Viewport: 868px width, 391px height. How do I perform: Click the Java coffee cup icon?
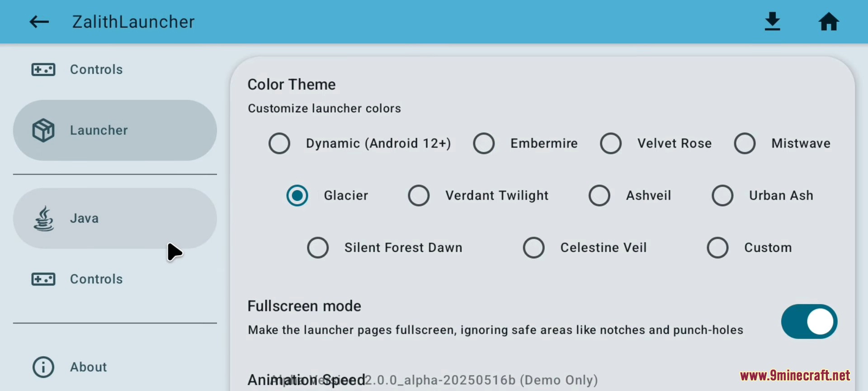pos(43,219)
